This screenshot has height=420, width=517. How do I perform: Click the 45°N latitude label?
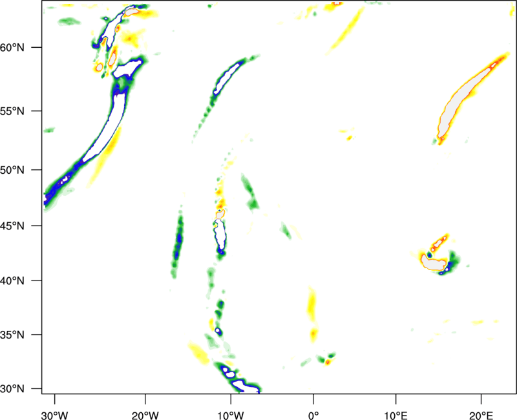12,226
